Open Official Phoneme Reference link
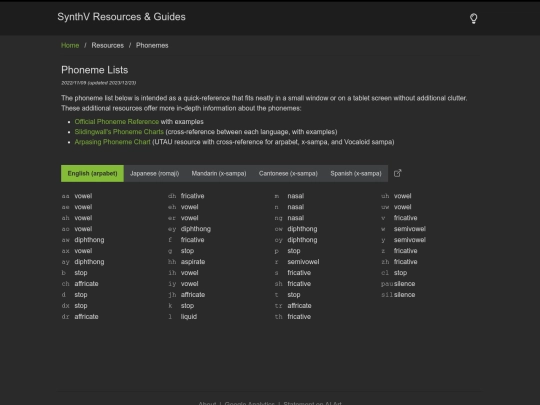The height and width of the screenshot is (405, 540). pyautogui.click(x=117, y=122)
